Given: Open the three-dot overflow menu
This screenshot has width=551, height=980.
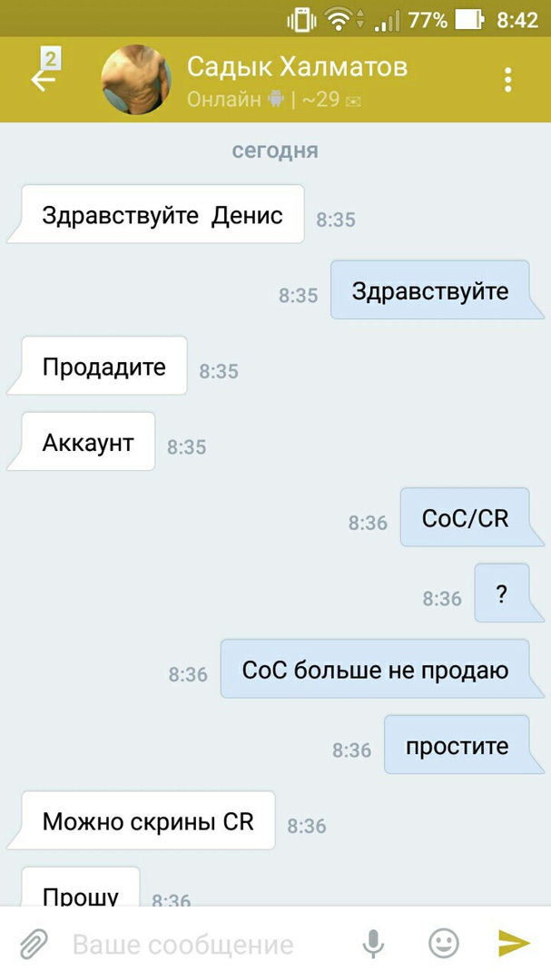Looking at the screenshot, I should [x=507, y=80].
